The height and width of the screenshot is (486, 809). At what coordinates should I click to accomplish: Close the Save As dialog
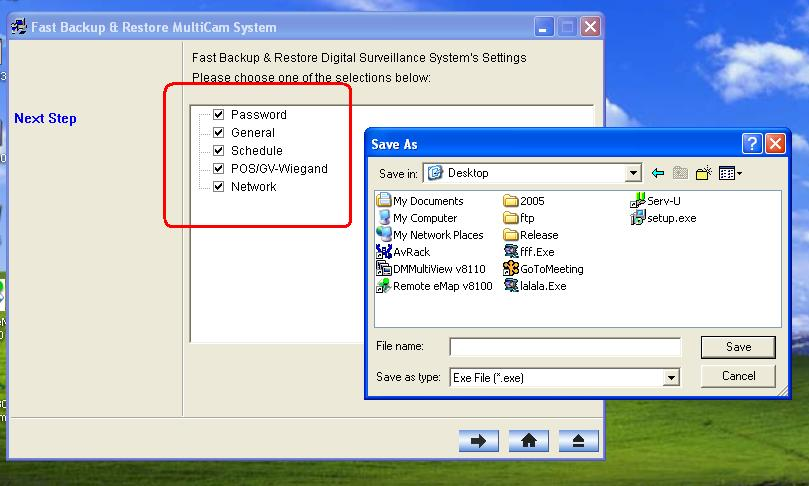pos(775,143)
